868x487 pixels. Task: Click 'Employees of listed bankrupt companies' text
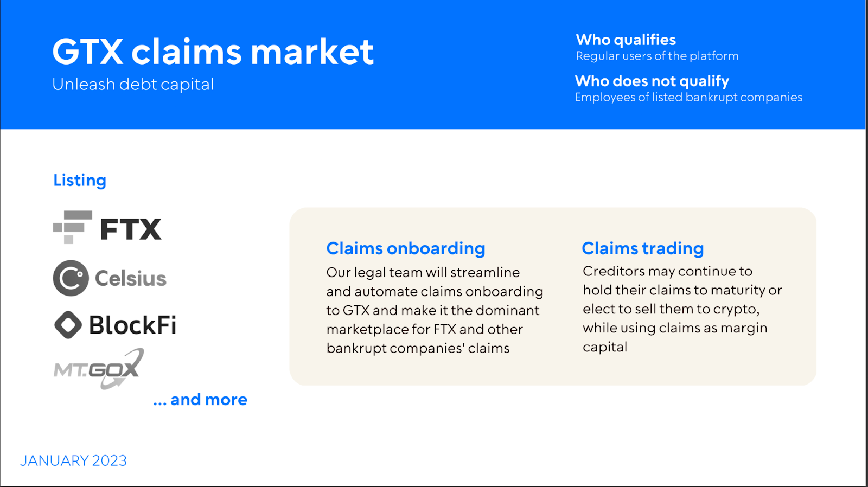(688, 97)
